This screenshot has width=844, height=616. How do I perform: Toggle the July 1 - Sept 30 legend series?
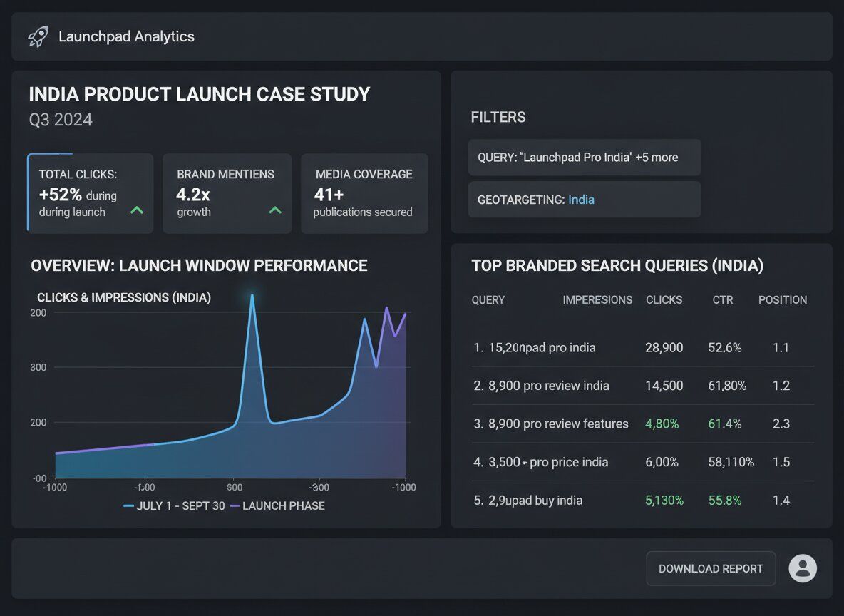click(x=173, y=505)
